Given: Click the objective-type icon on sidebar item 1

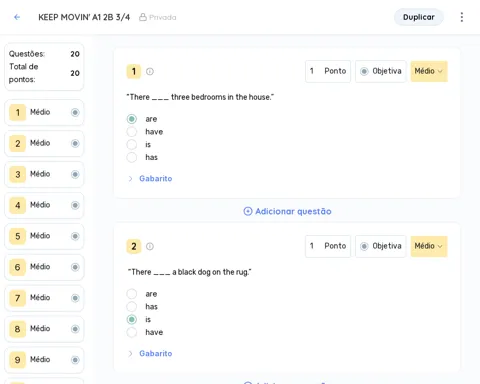Looking at the screenshot, I should [x=75, y=112].
